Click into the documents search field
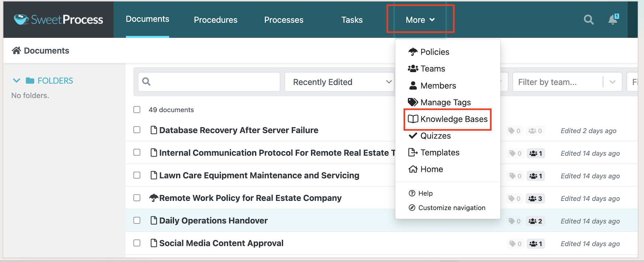Viewport: 644px width, 262px height. click(209, 82)
